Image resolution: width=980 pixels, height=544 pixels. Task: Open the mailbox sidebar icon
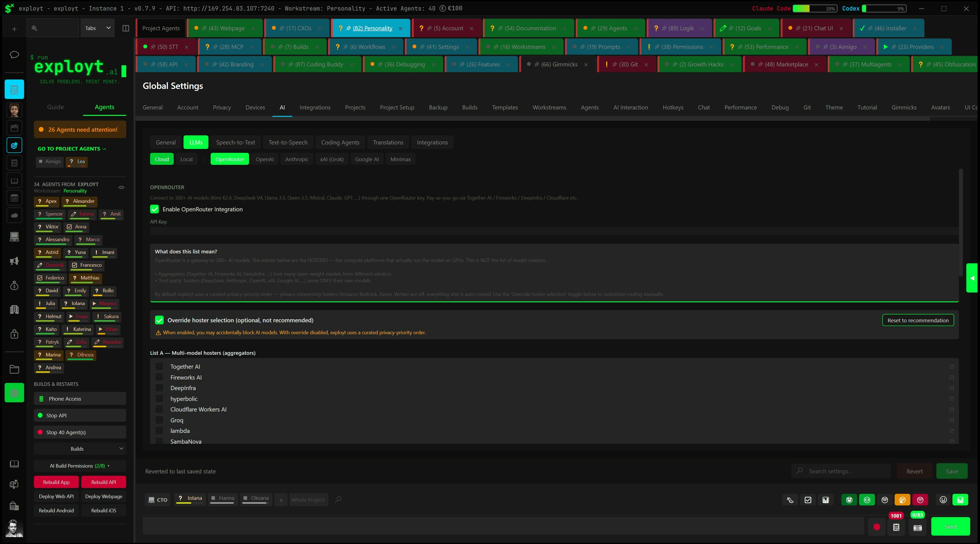point(14,484)
